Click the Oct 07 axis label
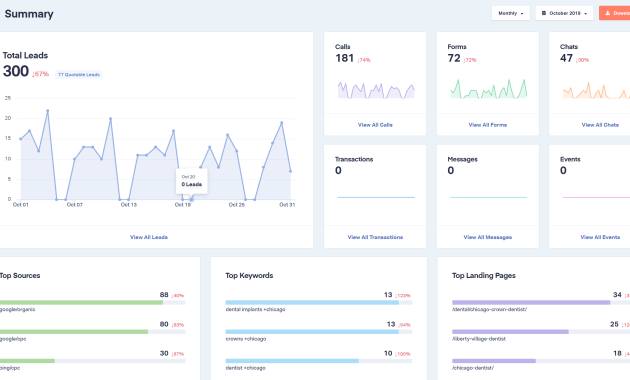This screenshot has width=630, height=380. [x=75, y=205]
